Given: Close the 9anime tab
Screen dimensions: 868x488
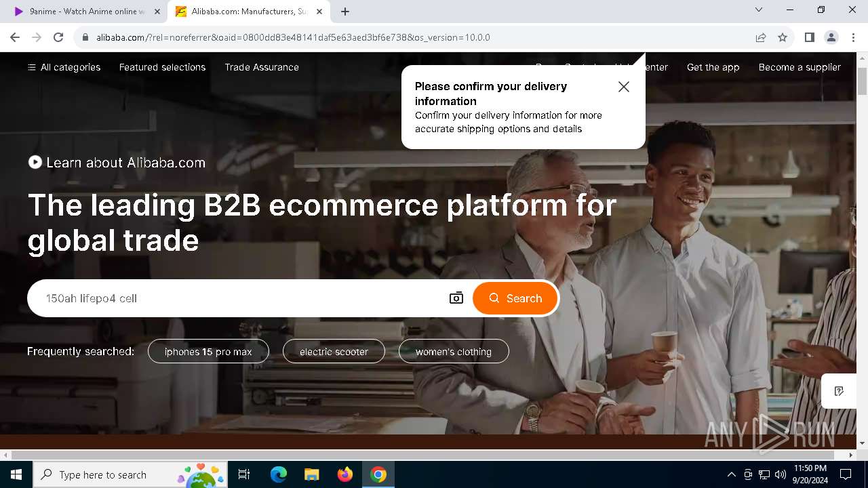Looking at the screenshot, I should pyautogui.click(x=157, y=12).
